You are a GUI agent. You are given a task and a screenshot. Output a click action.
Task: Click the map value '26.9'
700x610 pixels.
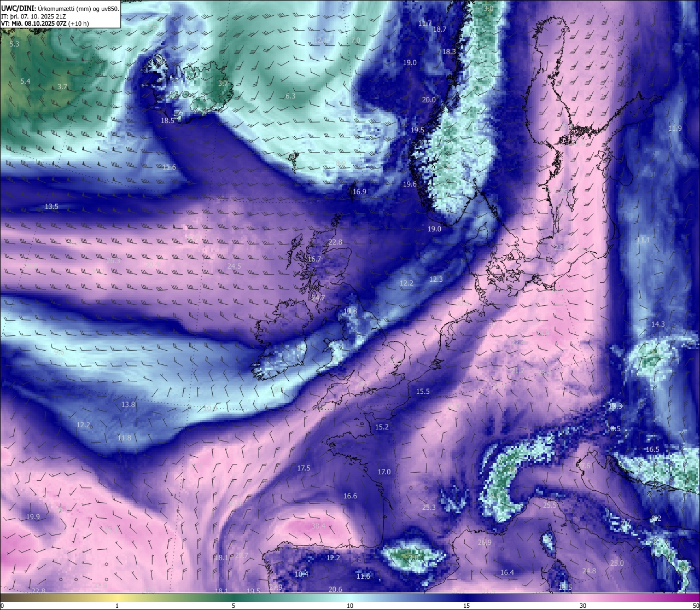485,543
